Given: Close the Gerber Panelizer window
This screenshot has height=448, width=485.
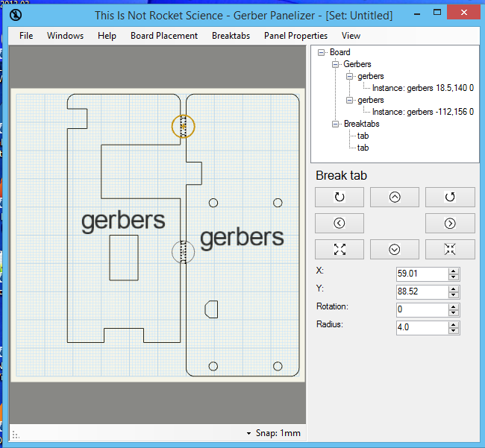Looking at the screenshot, I should coord(463,13).
